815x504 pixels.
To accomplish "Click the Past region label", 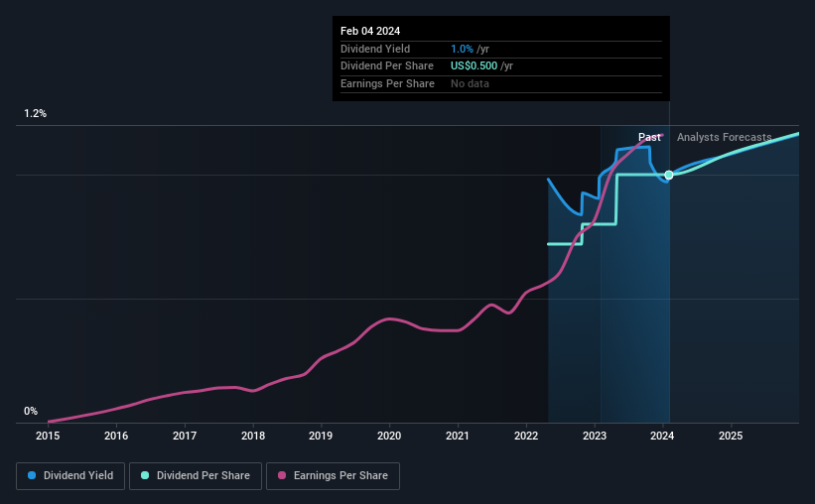I will 649,137.
